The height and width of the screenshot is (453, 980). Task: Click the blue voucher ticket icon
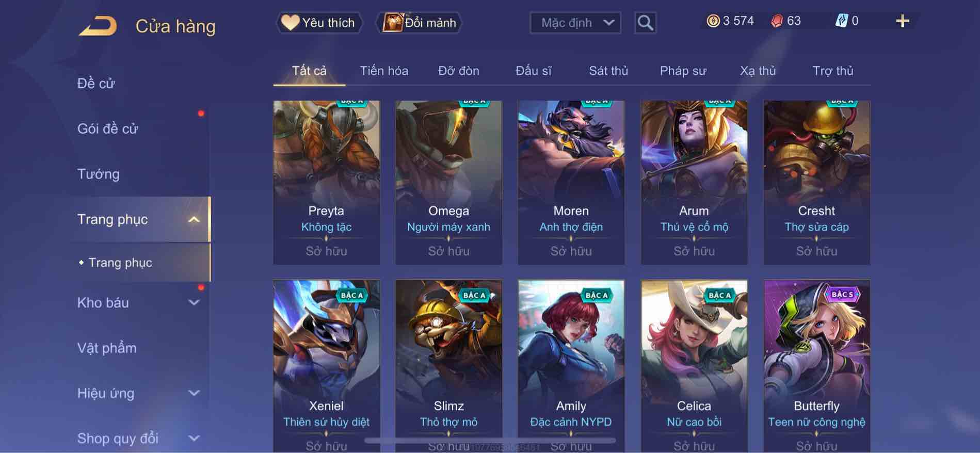841,21
